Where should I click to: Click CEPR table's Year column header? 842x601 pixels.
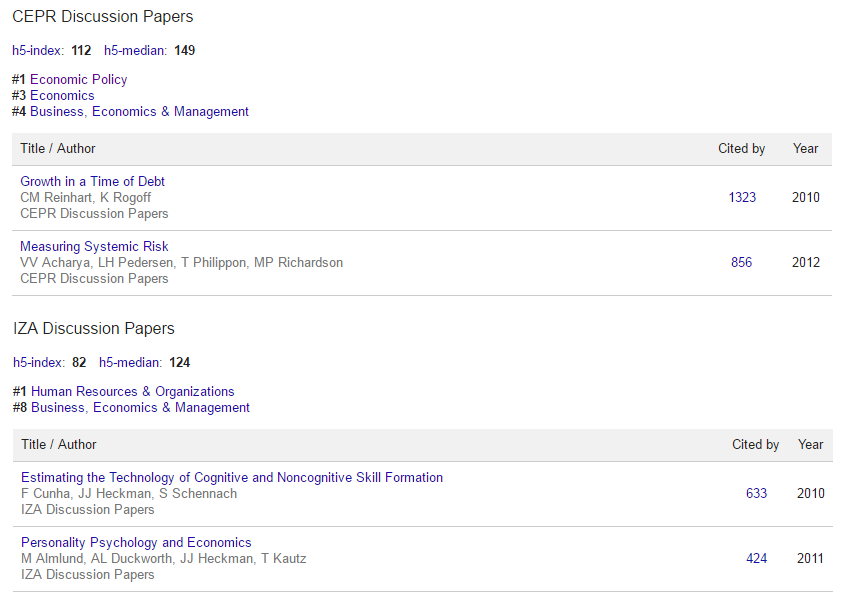click(806, 149)
